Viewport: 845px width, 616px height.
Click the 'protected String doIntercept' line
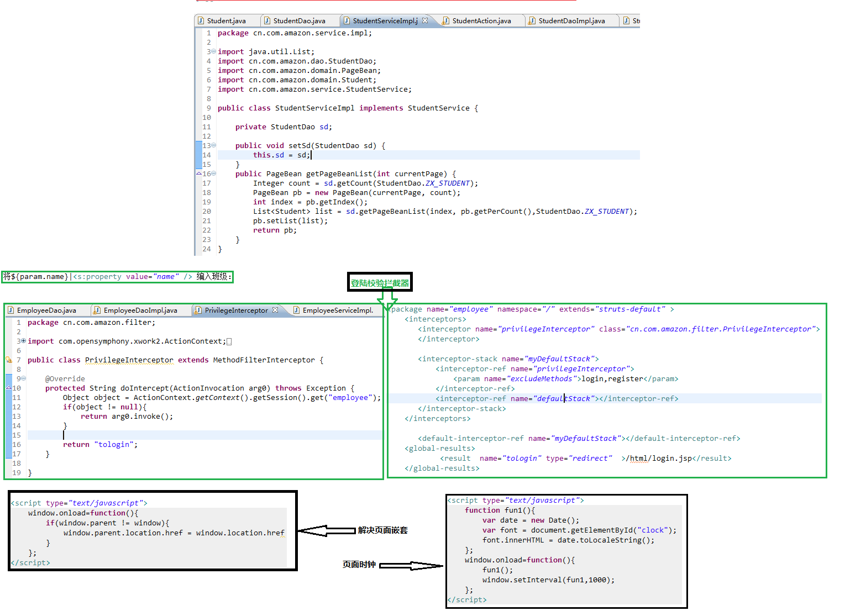click(200, 388)
